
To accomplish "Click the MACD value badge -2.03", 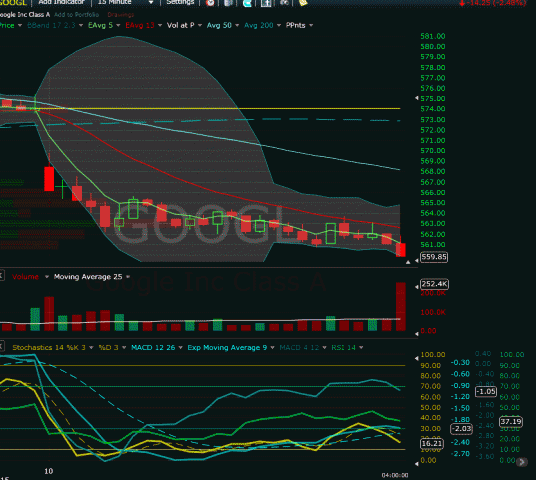I will (x=461, y=429).
